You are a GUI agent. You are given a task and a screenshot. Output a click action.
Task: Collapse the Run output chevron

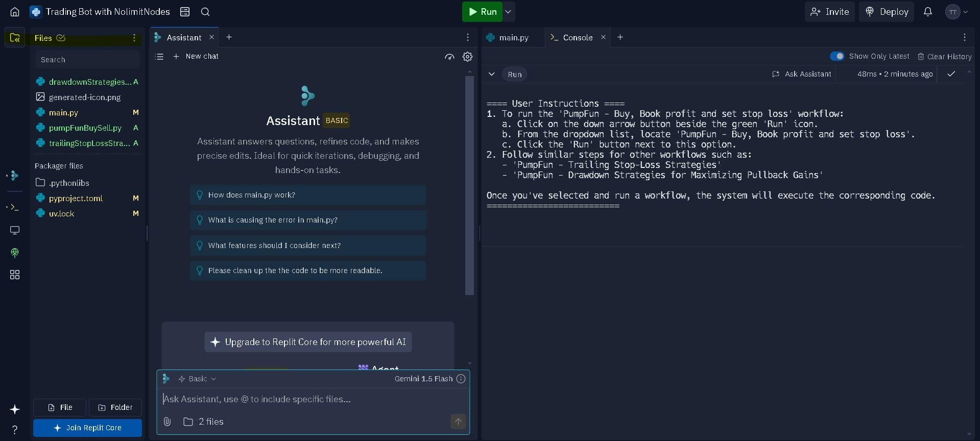coord(491,74)
